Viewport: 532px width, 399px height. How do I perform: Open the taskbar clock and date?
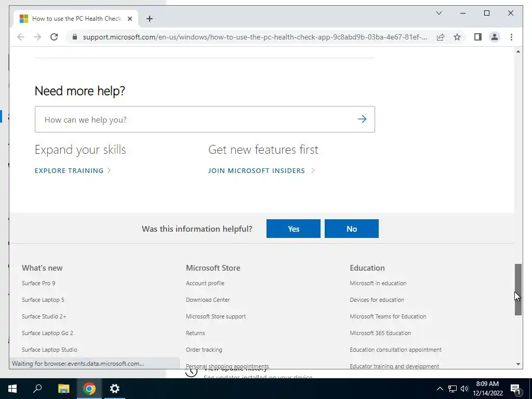[487, 389]
